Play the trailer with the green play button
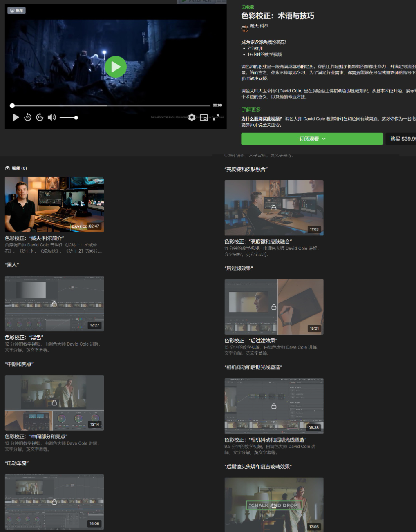This screenshot has width=416, height=532. coord(116,67)
